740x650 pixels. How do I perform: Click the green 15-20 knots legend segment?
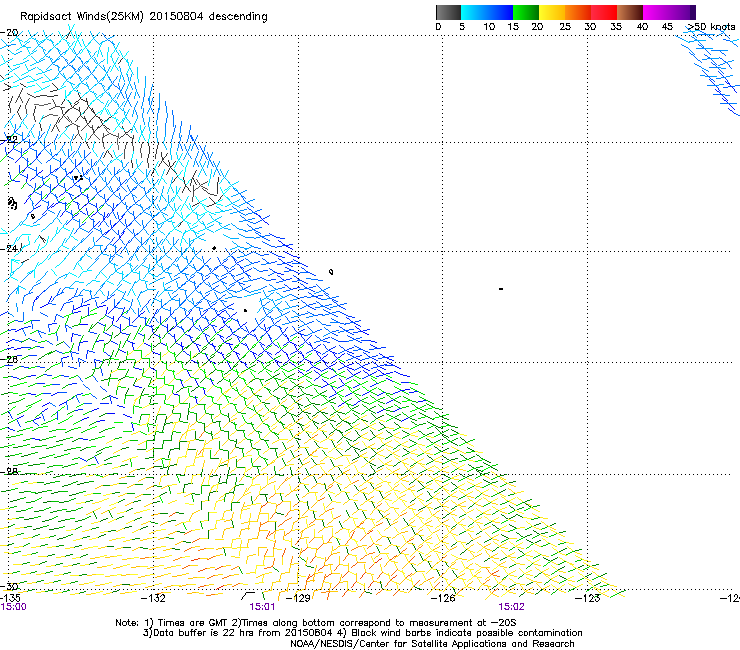point(526,12)
